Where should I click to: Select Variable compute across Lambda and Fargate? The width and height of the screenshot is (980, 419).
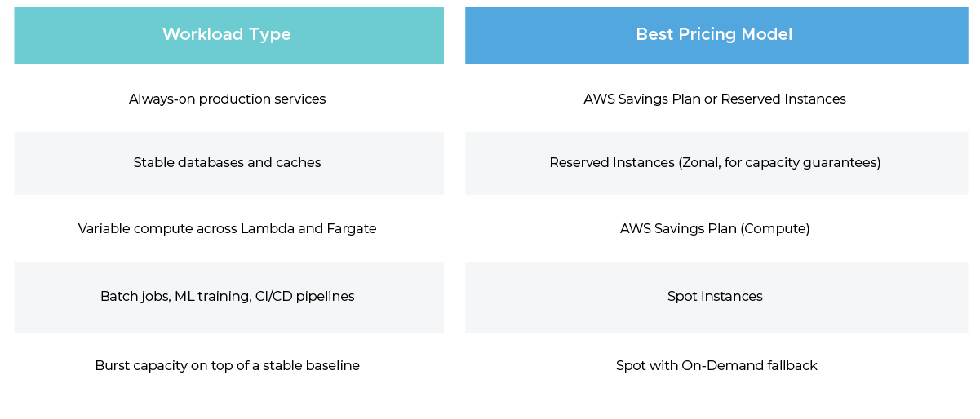coord(228,229)
